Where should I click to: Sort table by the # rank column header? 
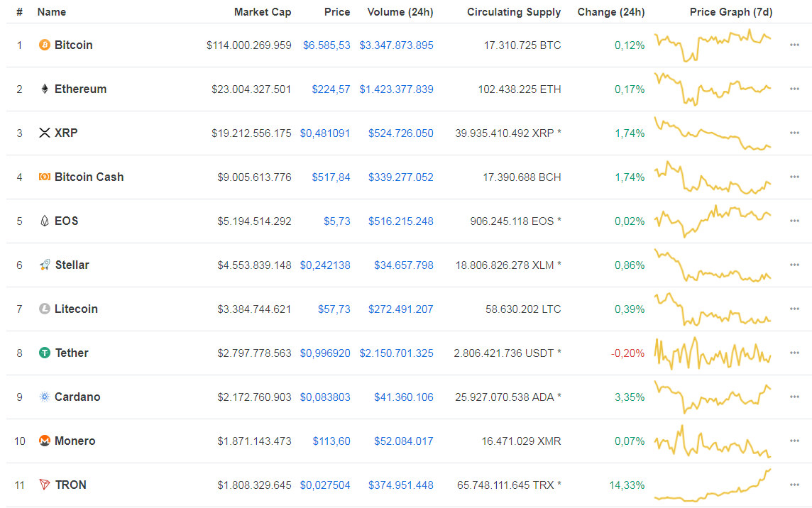[19, 12]
